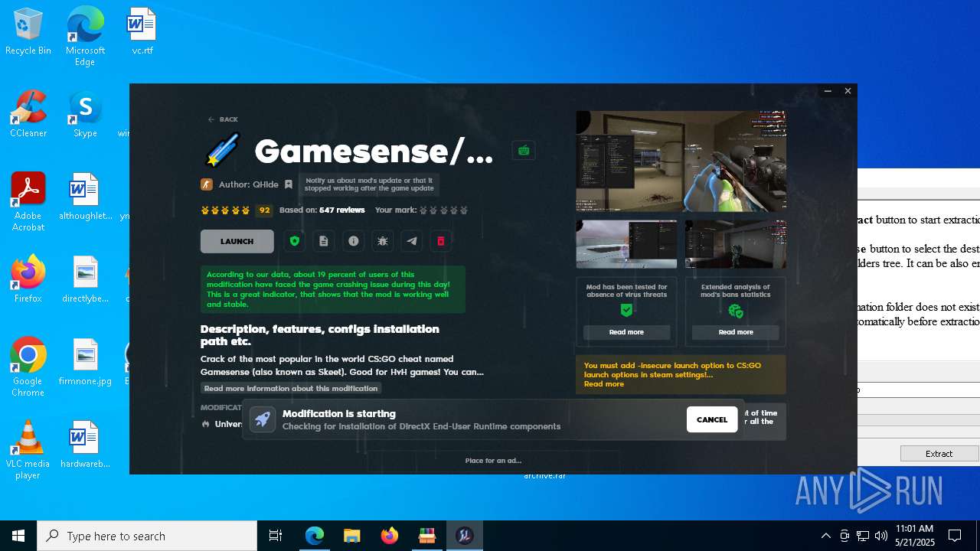Image resolution: width=980 pixels, height=551 pixels.
Task: Click Read more under bans statistics
Action: 736,332
